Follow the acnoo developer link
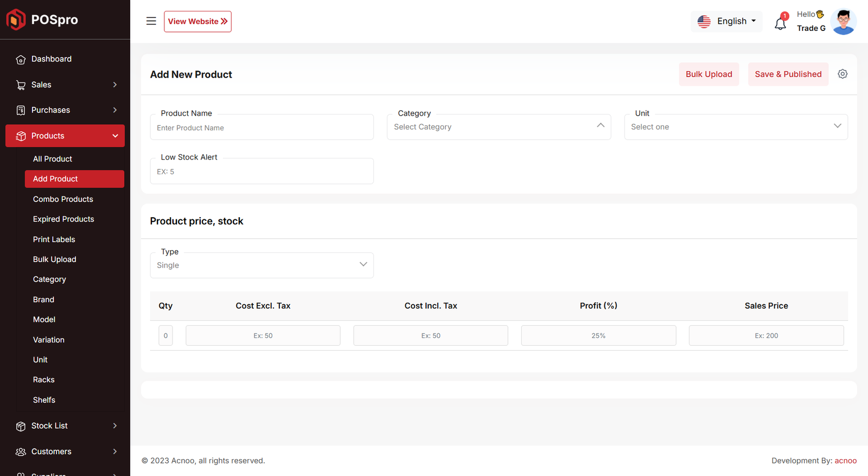 coord(845,461)
